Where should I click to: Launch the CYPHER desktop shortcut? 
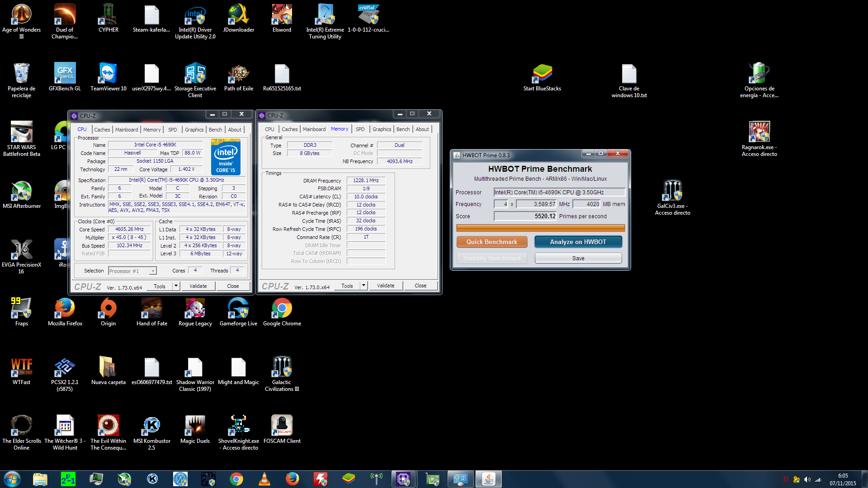pos(108,18)
